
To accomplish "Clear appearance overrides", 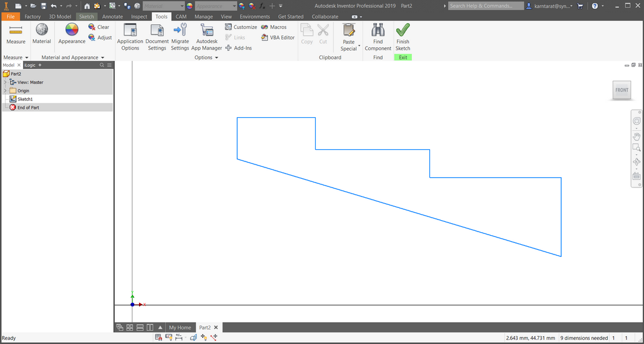I will (x=99, y=27).
